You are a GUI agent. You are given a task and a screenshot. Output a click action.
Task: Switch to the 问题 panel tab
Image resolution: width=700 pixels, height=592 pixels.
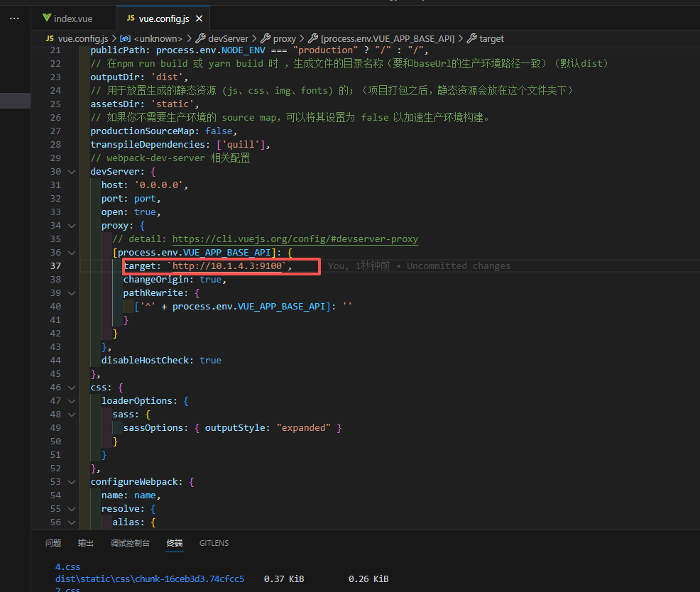coord(53,543)
